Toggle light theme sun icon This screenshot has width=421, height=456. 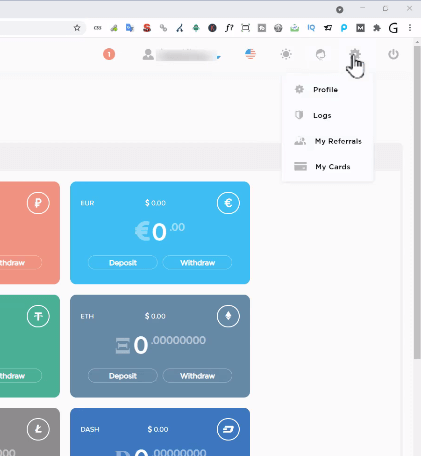(x=286, y=54)
